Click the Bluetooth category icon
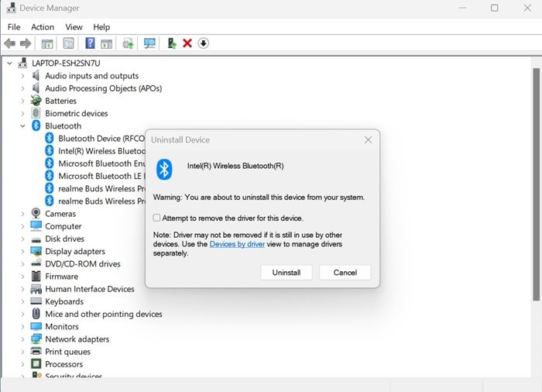542x392 pixels. pyautogui.click(x=36, y=126)
